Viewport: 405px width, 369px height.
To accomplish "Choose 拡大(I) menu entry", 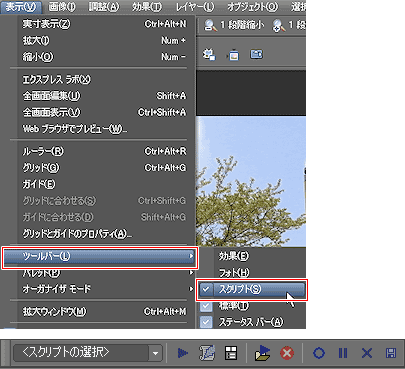I will (100, 40).
